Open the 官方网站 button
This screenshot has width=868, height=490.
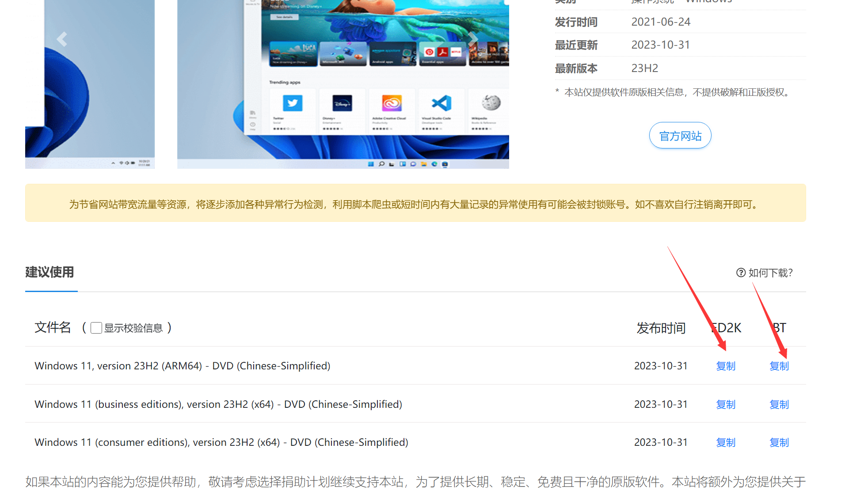(680, 136)
